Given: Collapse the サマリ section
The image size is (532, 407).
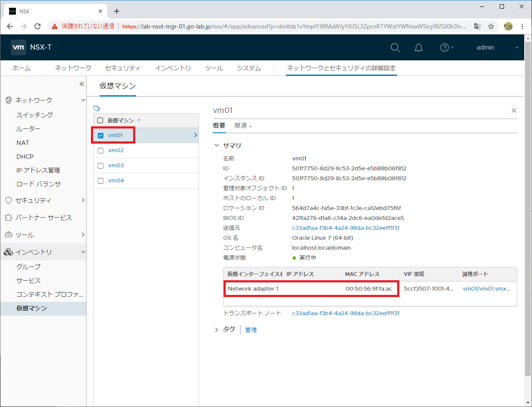Looking at the screenshot, I should [x=217, y=145].
